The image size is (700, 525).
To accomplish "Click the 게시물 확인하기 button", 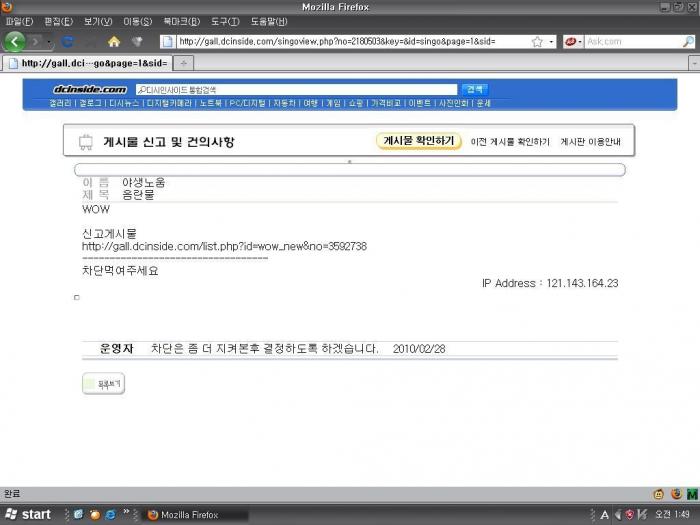I will tap(420, 141).
